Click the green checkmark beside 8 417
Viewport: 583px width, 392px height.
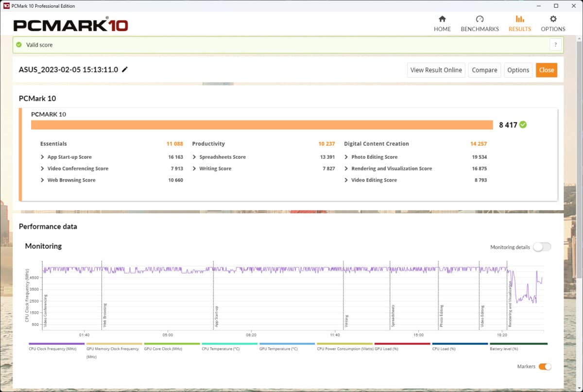(x=523, y=125)
